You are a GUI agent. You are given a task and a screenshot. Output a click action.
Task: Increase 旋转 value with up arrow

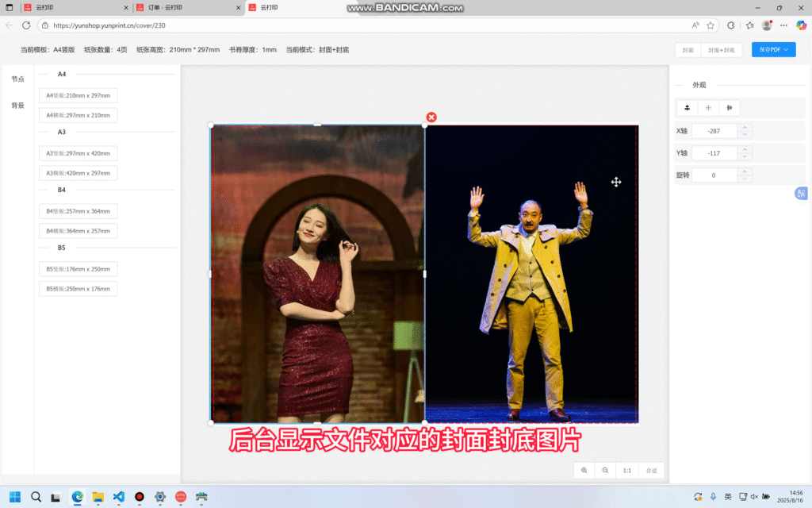[x=745, y=171]
